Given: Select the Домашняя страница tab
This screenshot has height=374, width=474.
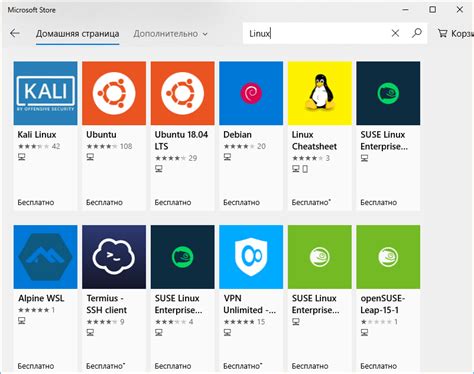Looking at the screenshot, I should tap(77, 34).
